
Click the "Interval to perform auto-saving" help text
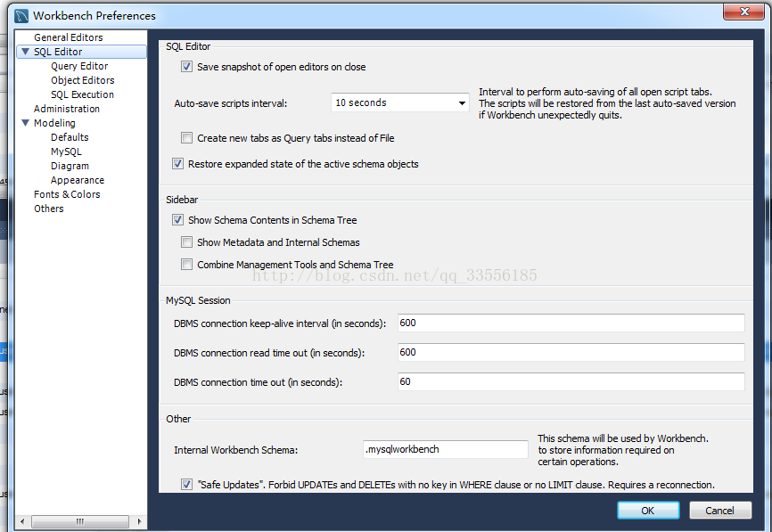607,103
